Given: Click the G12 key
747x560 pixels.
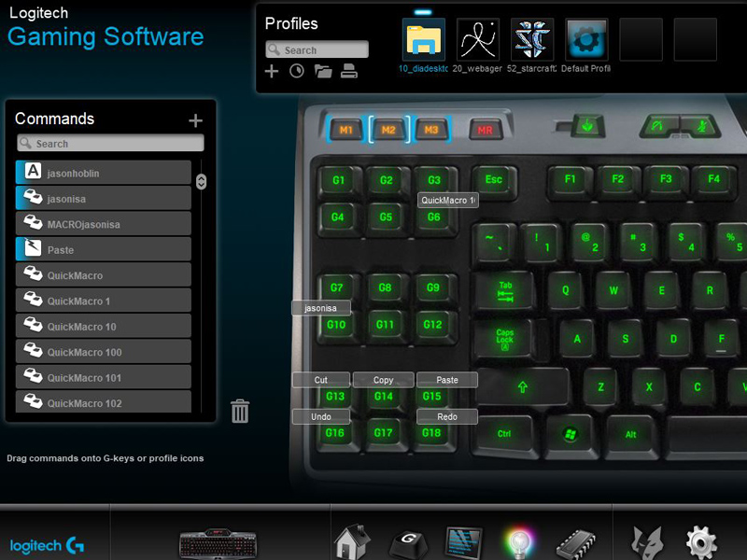Looking at the screenshot, I should pyautogui.click(x=432, y=324).
